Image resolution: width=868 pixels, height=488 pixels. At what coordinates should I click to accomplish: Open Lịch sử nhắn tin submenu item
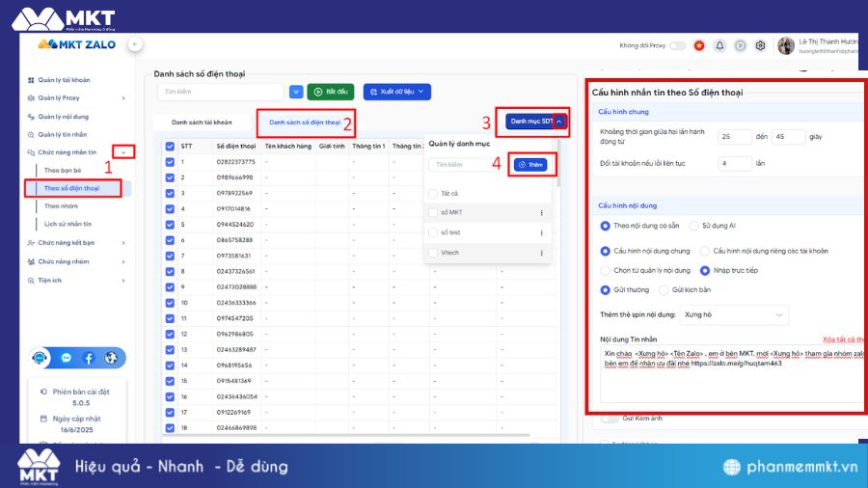coord(68,224)
